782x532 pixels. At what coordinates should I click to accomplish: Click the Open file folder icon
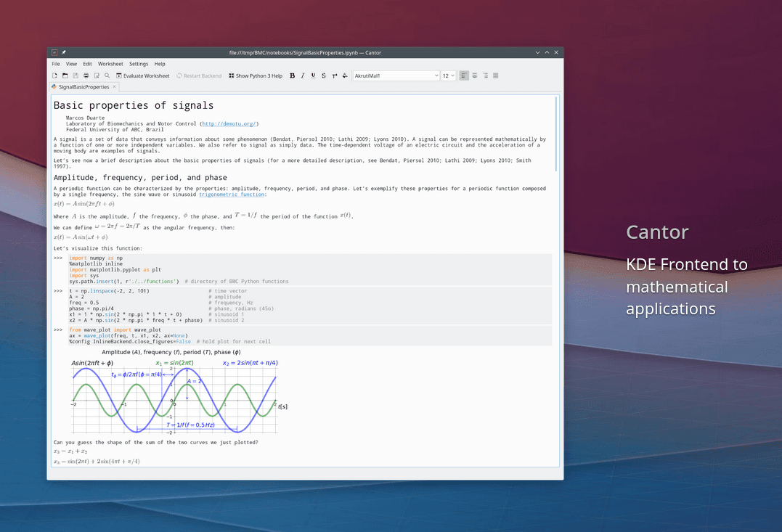click(65, 75)
